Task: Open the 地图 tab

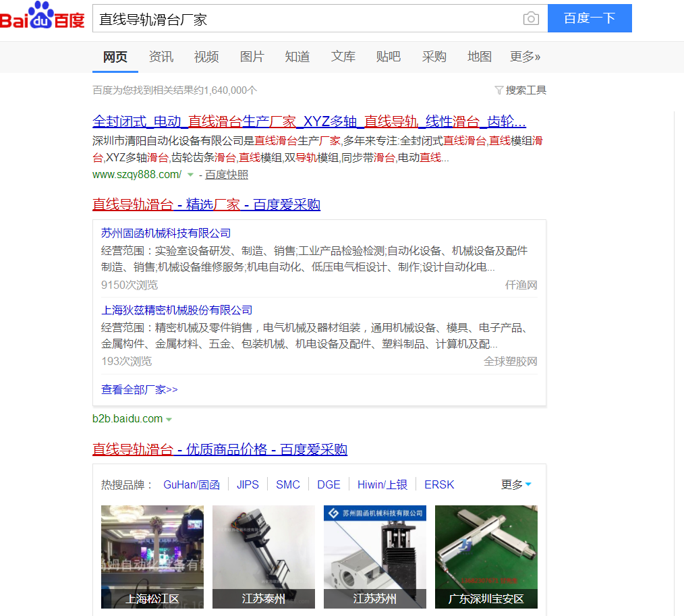Action: pyautogui.click(x=480, y=57)
